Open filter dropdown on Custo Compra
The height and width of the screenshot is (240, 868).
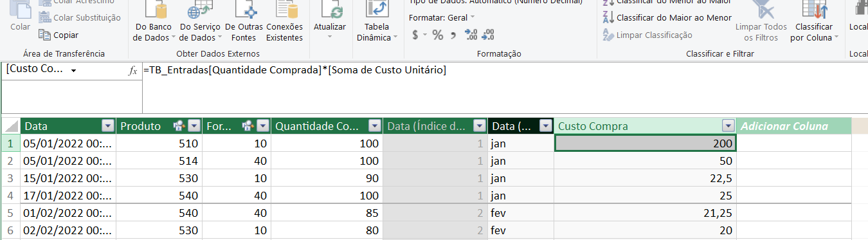(x=728, y=126)
